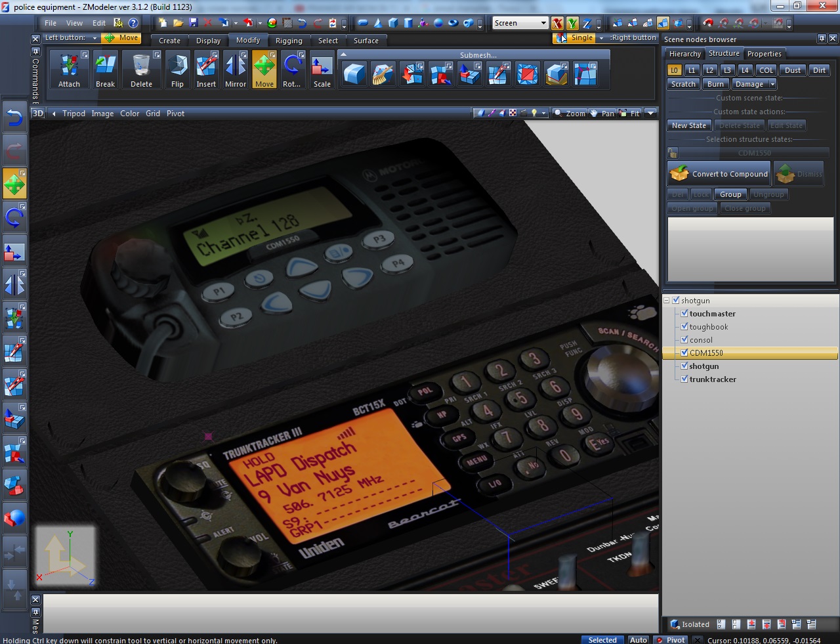Uncheck the toughbook node checkbox

click(x=684, y=326)
